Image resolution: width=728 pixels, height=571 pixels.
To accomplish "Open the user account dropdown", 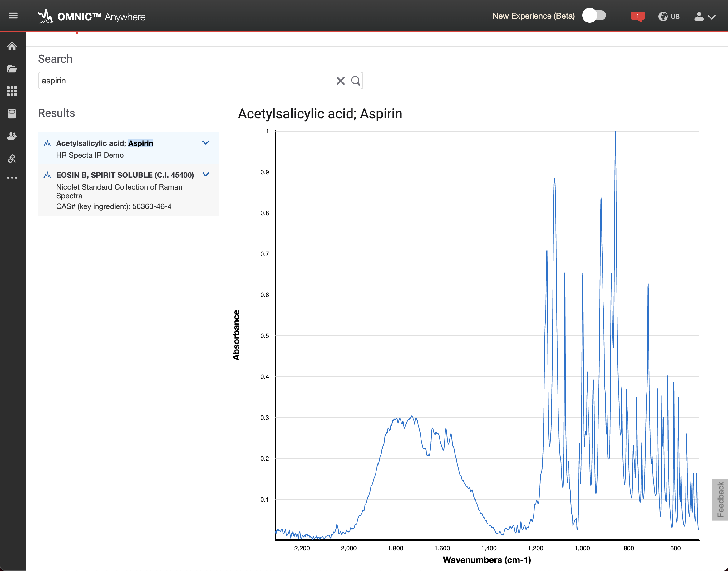I will (x=704, y=16).
